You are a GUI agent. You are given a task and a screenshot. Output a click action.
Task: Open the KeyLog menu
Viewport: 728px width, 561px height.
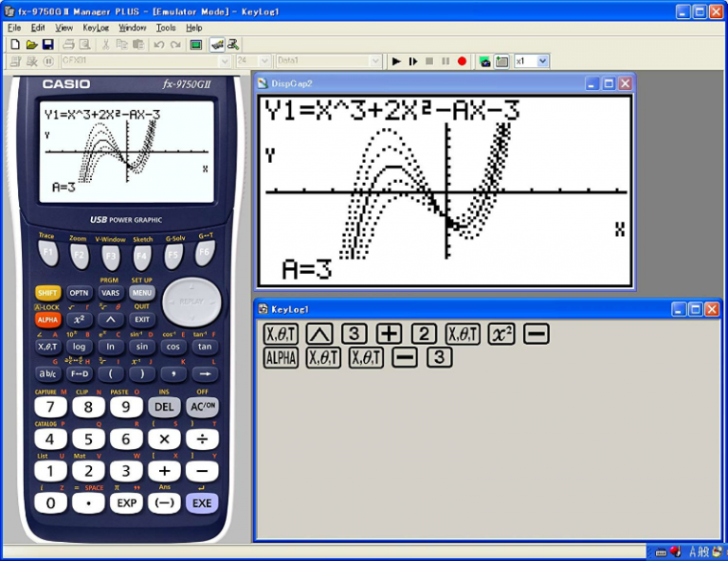(x=96, y=28)
